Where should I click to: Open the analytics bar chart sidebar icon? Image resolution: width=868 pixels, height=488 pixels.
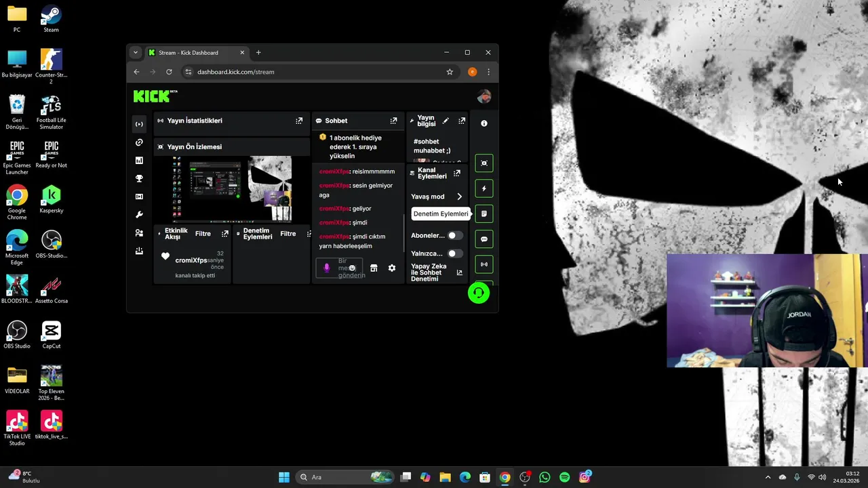coord(139,161)
